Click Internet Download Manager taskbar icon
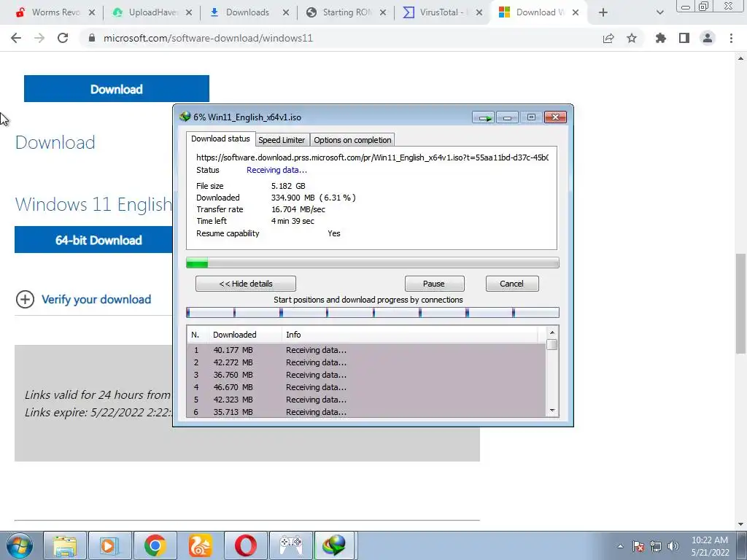The width and height of the screenshot is (747, 560). point(335,545)
